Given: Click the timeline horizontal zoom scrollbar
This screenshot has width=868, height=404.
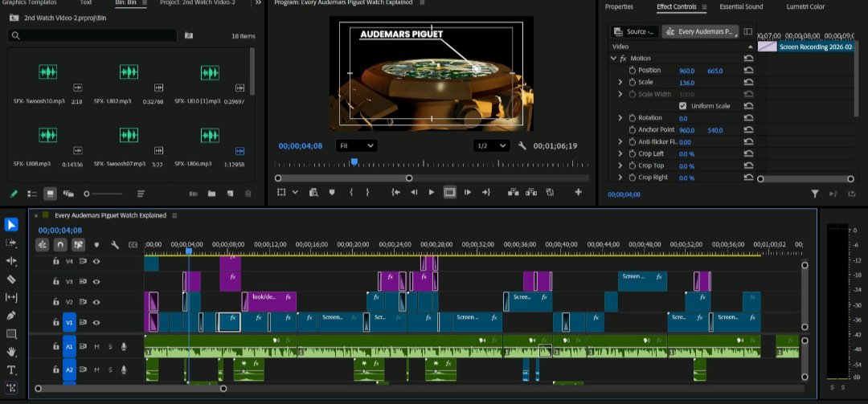Looking at the screenshot, I should click(x=131, y=389).
